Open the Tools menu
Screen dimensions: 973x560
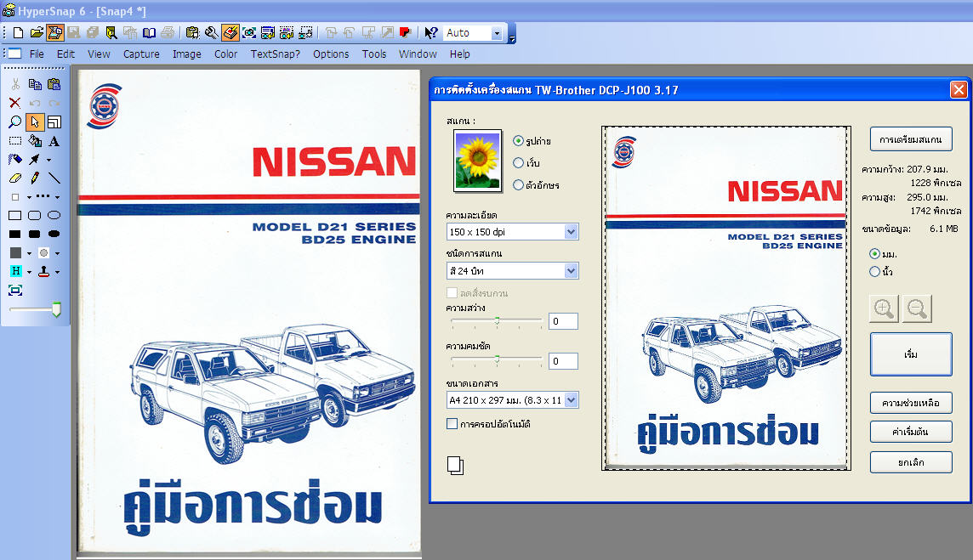coord(374,54)
